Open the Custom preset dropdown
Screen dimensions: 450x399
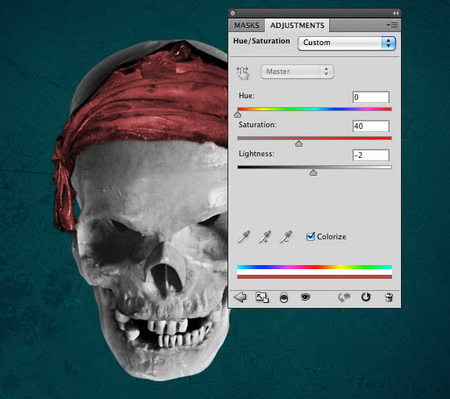347,43
